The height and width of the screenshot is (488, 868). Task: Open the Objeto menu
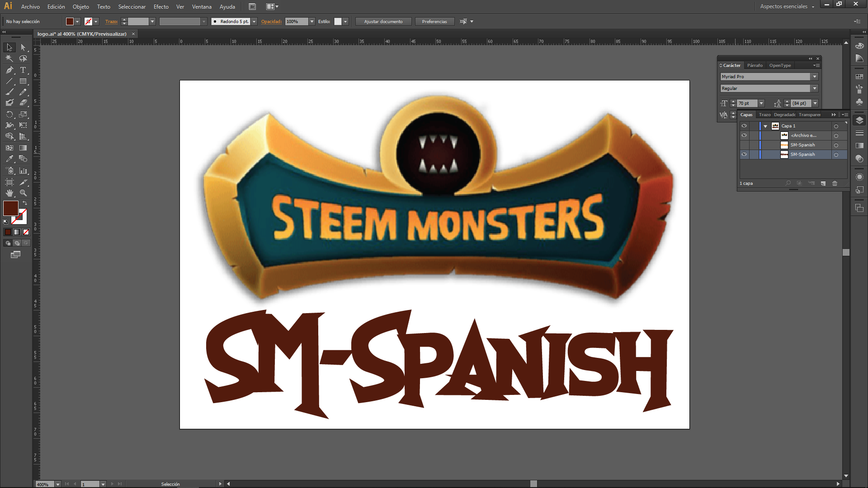coord(81,7)
